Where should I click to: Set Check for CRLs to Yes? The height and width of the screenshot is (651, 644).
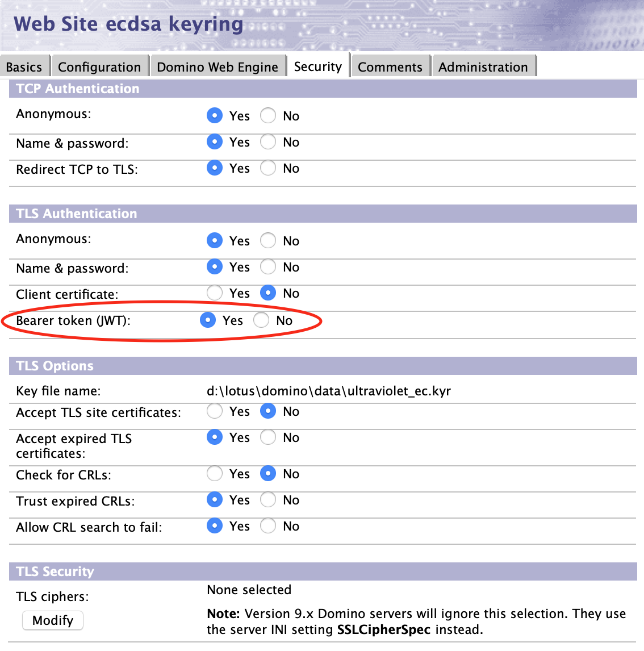tap(215, 473)
